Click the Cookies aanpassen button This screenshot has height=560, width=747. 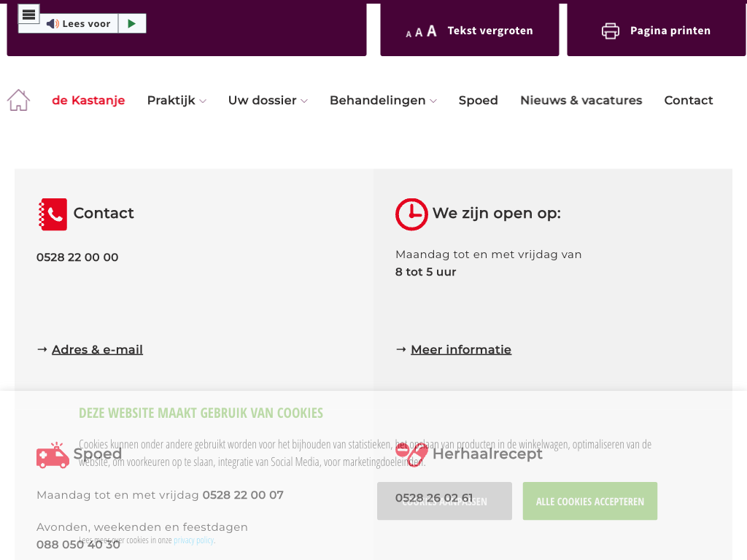coord(444,501)
